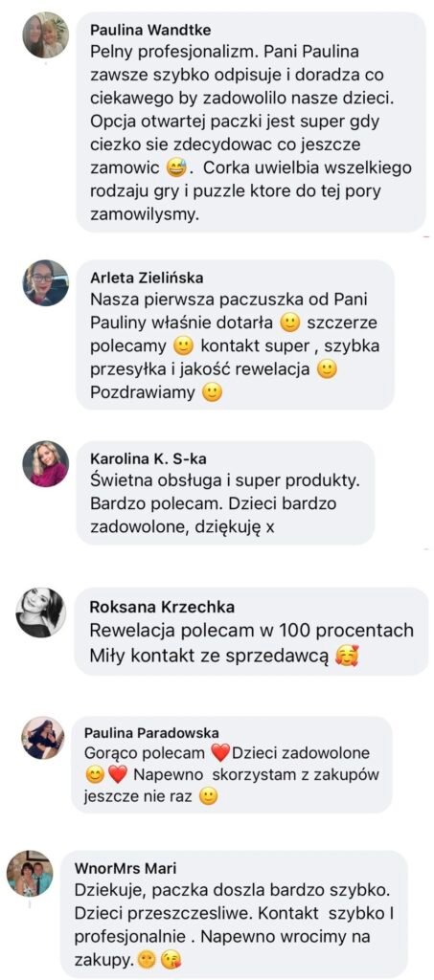The height and width of the screenshot is (980, 434).
Task: Open Paulina Paradowska's profile picture
Action: coord(43,738)
